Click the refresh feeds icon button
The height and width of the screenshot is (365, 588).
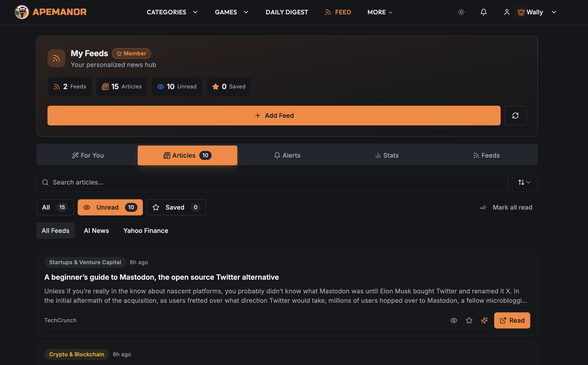(x=515, y=115)
